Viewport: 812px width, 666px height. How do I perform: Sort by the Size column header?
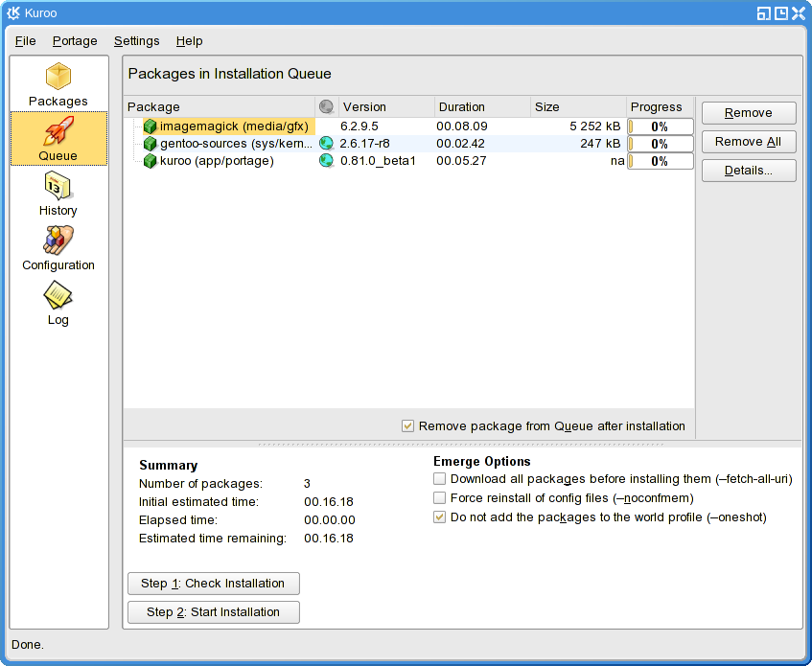point(578,106)
